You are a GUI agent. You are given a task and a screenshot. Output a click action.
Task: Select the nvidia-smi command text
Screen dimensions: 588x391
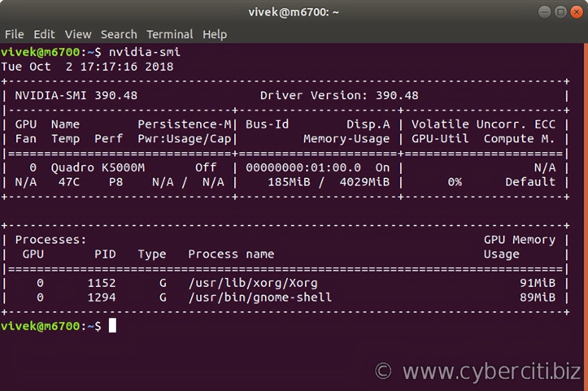click(x=146, y=52)
